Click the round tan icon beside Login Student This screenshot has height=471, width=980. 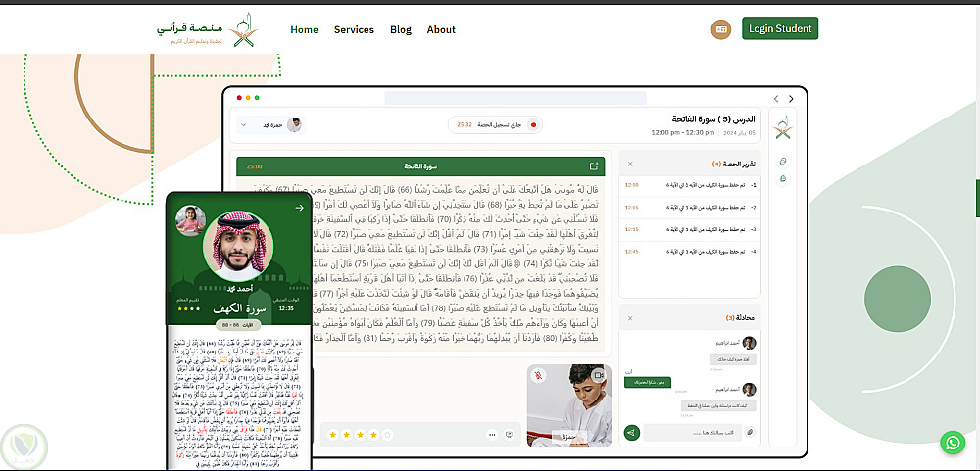[x=720, y=29]
